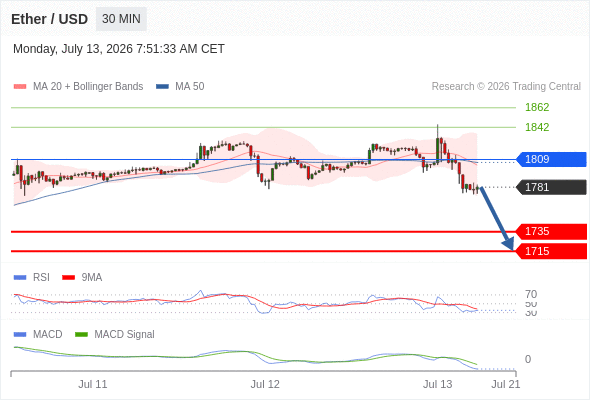The height and width of the screenshot is (400, 590).
Task: Click the MA 20 + Bollinger Bands label
Action: (88, 87)
